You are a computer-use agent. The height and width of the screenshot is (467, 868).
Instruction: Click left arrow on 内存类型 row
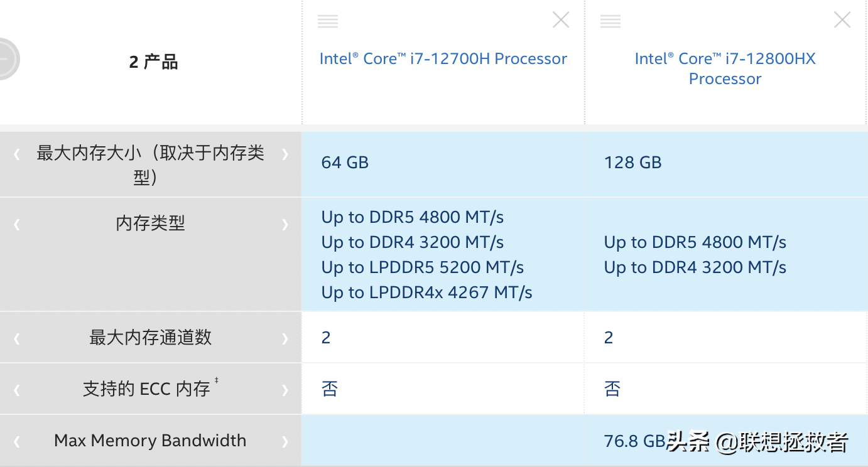coord(17,224)
